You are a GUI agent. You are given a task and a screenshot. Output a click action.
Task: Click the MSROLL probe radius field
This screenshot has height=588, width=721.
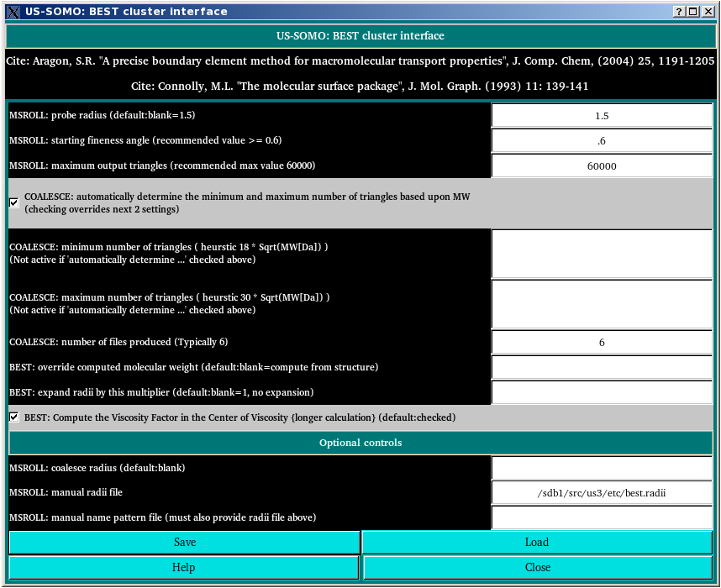[x=602, y=116]
